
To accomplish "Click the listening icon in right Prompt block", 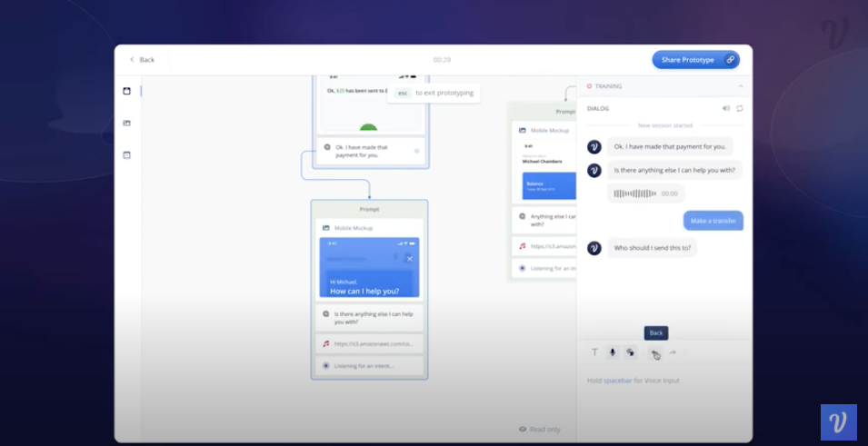I will pyautogui.click(x=522, y=268).
